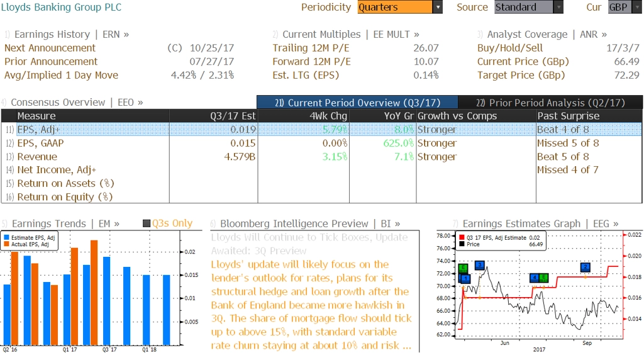Image resolution: width=644 pixels, height=355 pixels.
Task: Open Analyst Coverage | ANR link
Action: (x=547, y=35)
